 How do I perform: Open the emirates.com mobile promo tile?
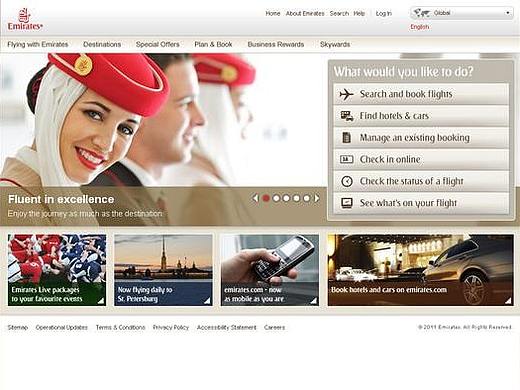(x=270, y=270)
